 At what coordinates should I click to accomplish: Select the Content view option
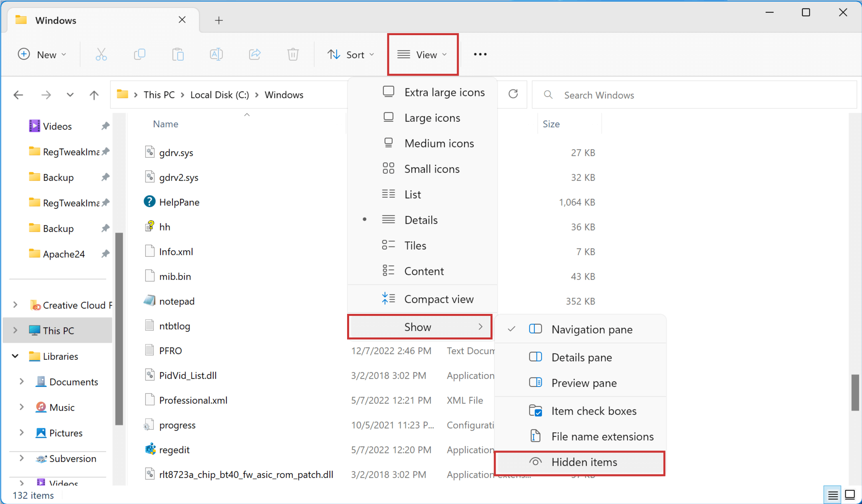424,271
